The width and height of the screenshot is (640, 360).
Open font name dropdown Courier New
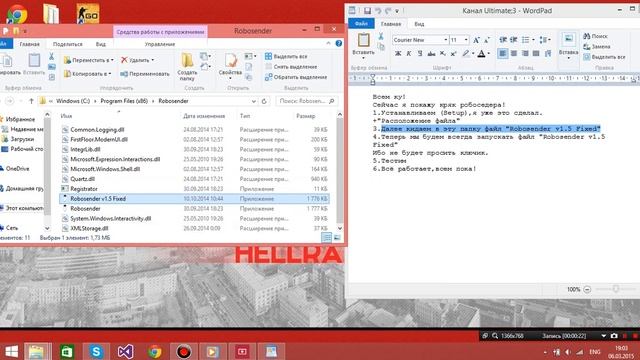coord(446,40)
